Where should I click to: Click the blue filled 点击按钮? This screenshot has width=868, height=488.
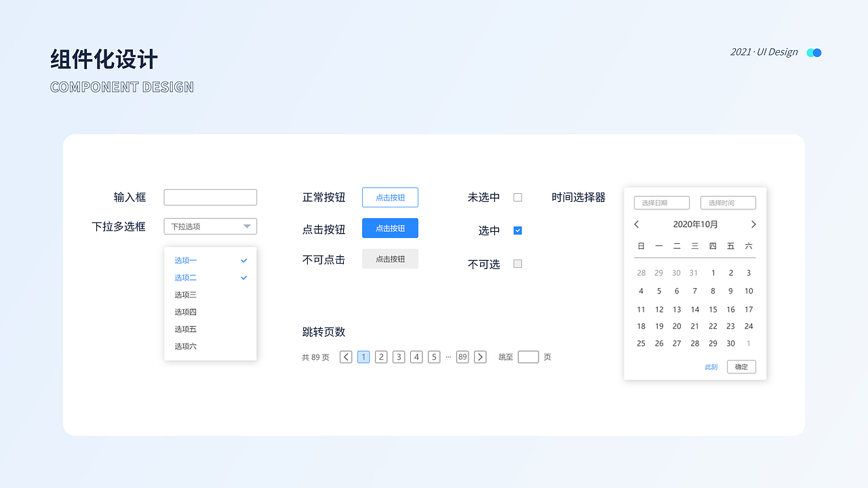tap(390, 228)
